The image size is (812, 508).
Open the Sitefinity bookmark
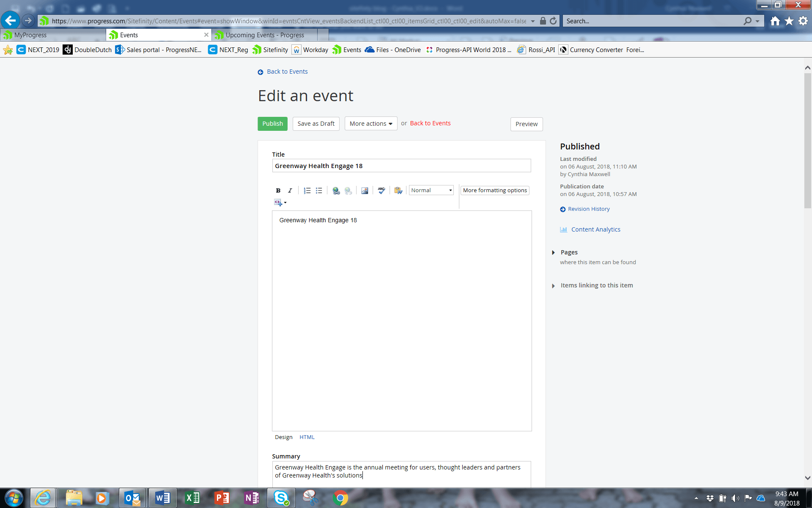tap(270, 50)
